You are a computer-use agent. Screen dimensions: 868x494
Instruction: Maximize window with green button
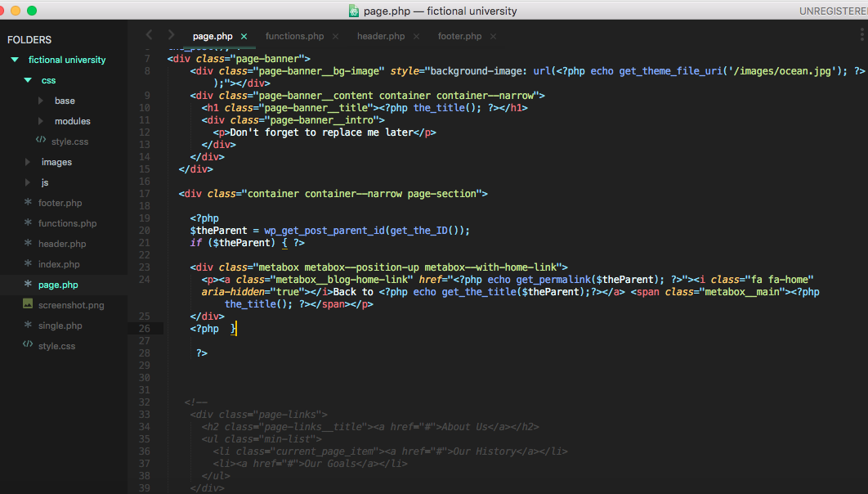(32, 11)
